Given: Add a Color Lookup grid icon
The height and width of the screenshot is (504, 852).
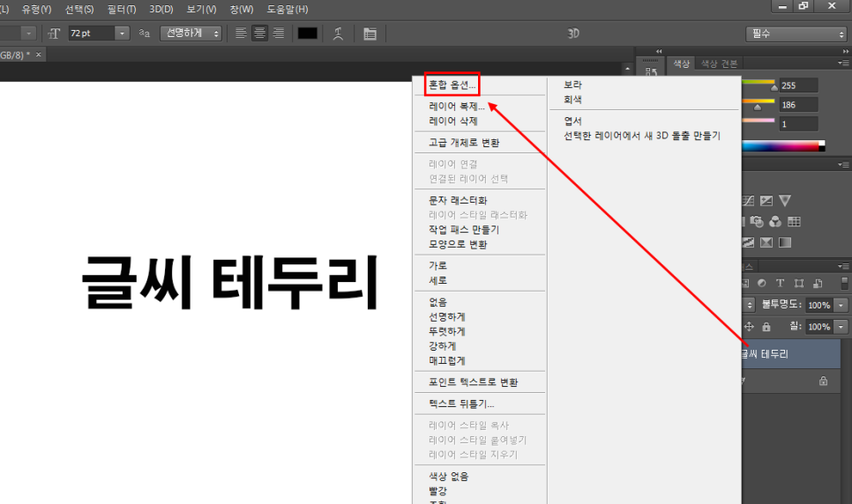Looking at the screenshot, I should coord(794,221).
